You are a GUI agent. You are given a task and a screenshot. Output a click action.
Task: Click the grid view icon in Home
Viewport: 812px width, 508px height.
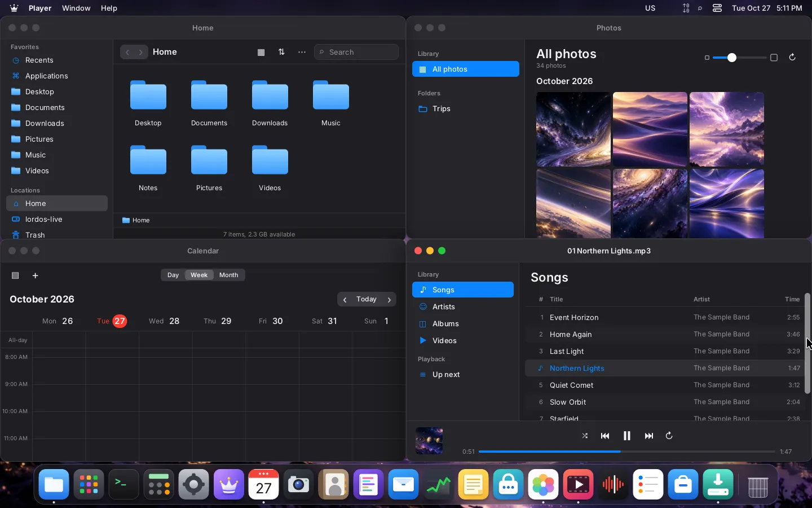pyautogui.click(x=261, y=52)
